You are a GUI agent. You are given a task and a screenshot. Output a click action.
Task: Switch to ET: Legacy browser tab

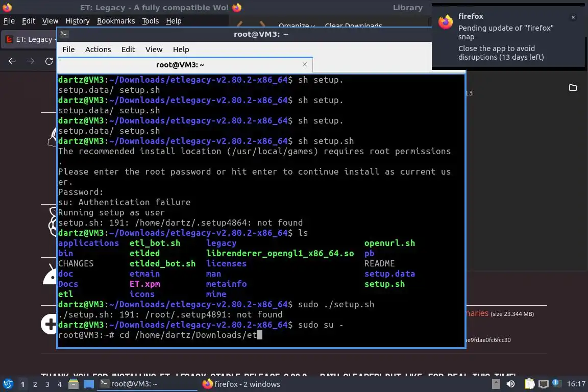click(30, 39)
